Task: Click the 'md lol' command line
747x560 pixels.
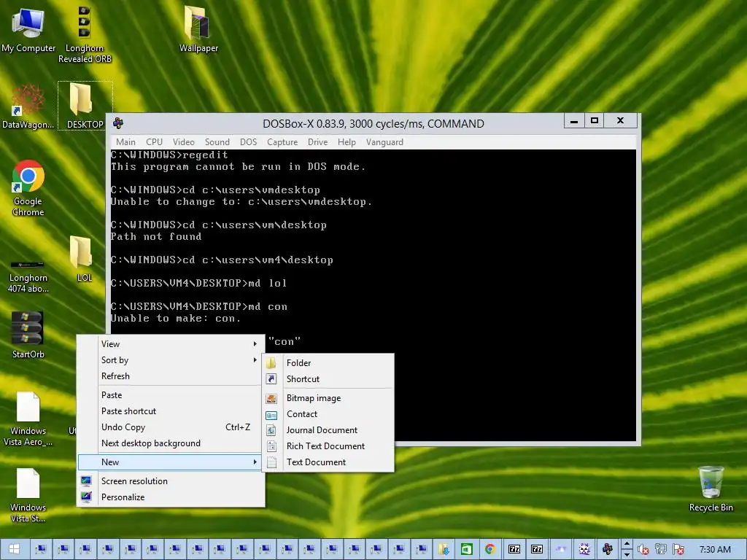Action: pyautogui.click(x=199, y=284)
